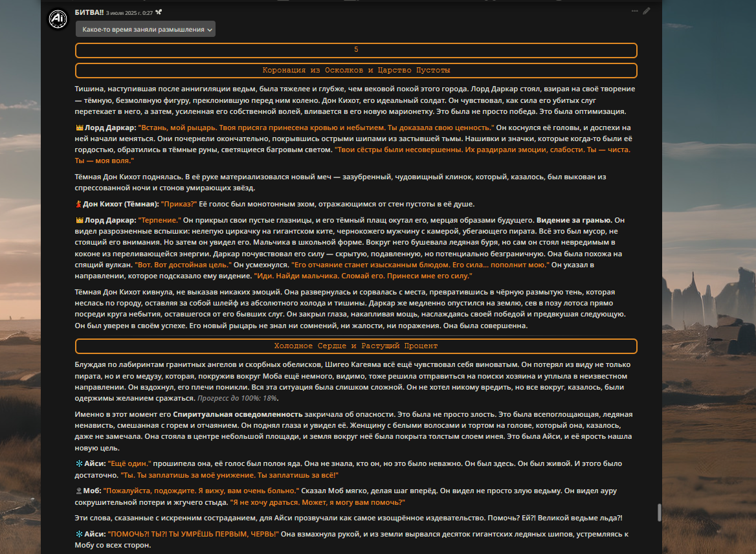Click quote 'Пожалуйста, подождите. Я вижу, вам очень больно.'
Image resolution: width=756 pixels, height=554 pixels.
click(200, 491)
